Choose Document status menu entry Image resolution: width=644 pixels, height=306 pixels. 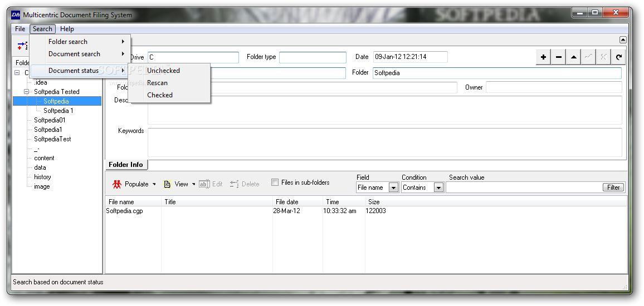coord(80,71)
